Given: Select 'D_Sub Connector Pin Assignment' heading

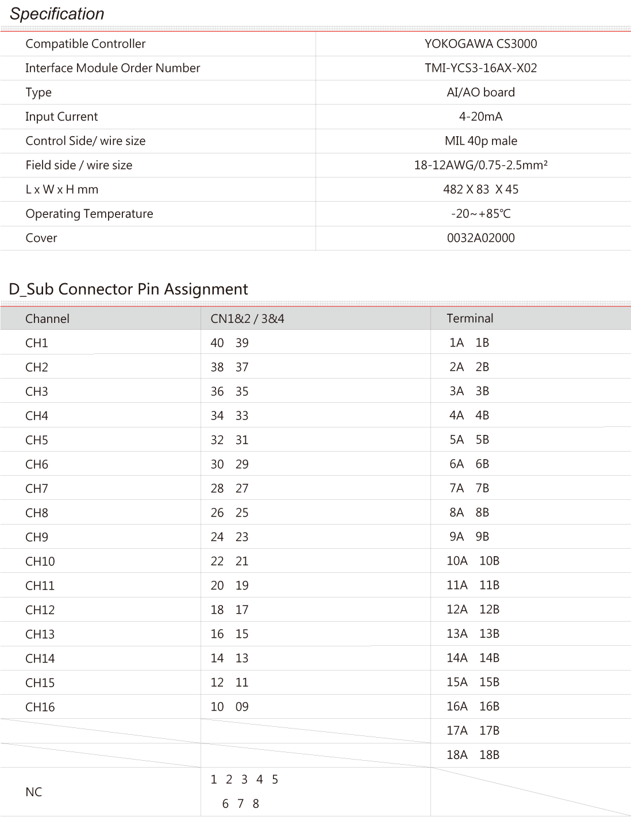Looking at the screenshot, I should (129, 289).
